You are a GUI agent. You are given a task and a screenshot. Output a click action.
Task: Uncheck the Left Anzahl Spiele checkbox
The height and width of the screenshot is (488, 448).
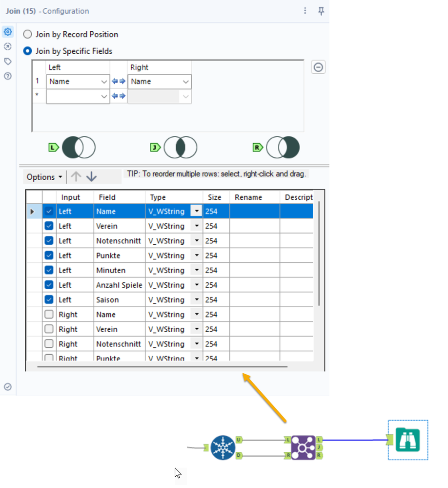click(49, 284)
